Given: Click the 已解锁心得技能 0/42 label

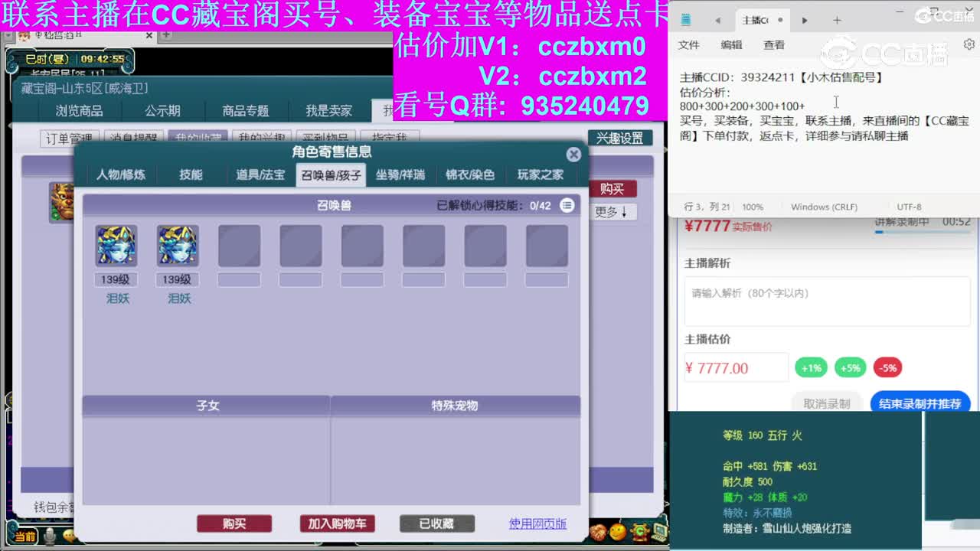Looking at the screenshot, I should point(494,205).
